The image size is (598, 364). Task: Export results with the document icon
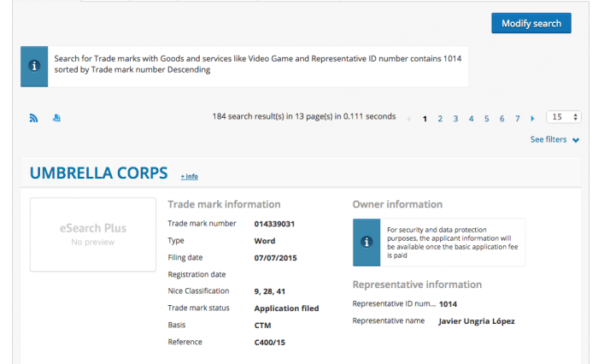(x=57, y=118)
